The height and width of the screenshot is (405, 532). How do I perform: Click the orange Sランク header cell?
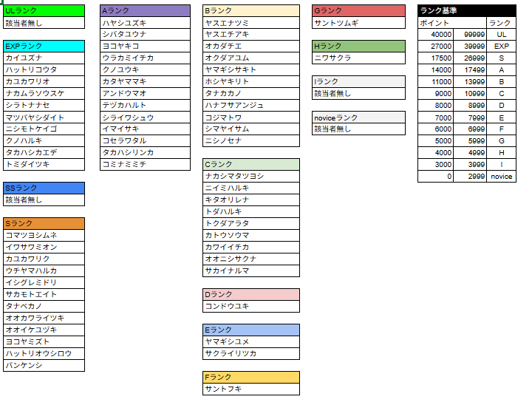tap(44, 223)
